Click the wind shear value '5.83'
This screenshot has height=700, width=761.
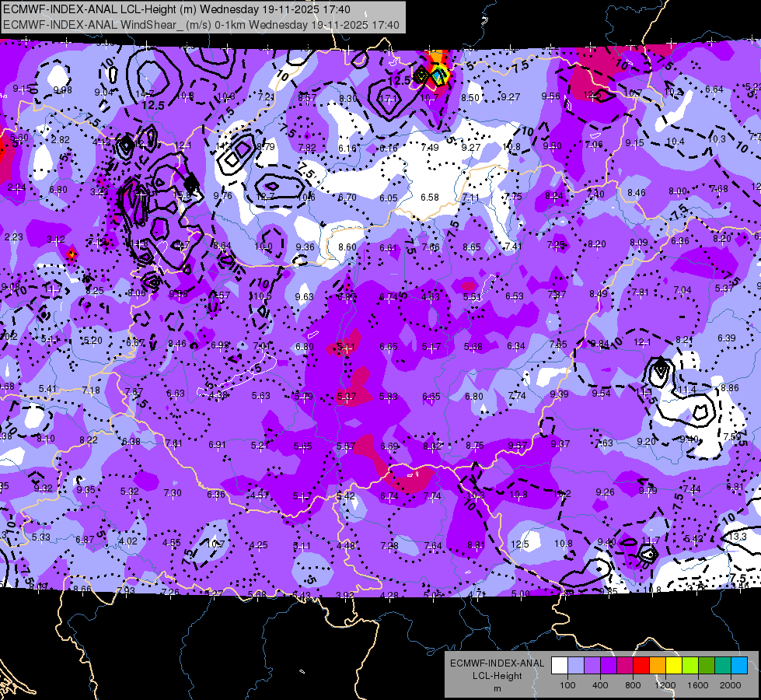pos(389,397)
